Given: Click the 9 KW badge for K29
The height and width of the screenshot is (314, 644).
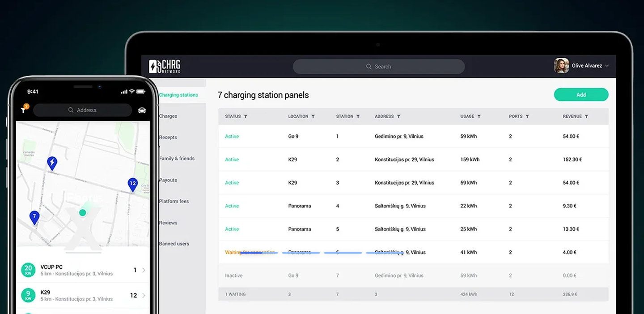Looking at the screenshot, I should (x=28, y=296).
